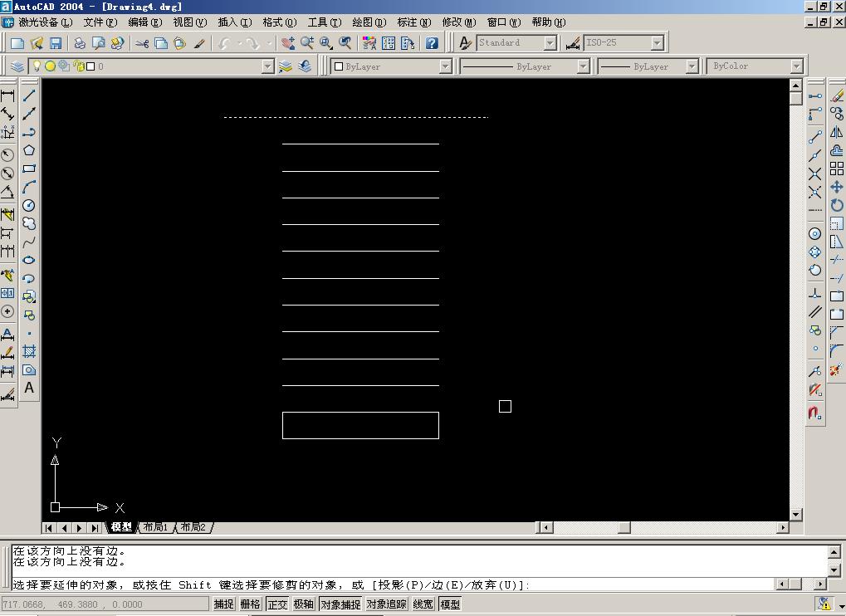
Task: Open the ISO-25 dimension style dropdown
Action: (x=657, y=42)
